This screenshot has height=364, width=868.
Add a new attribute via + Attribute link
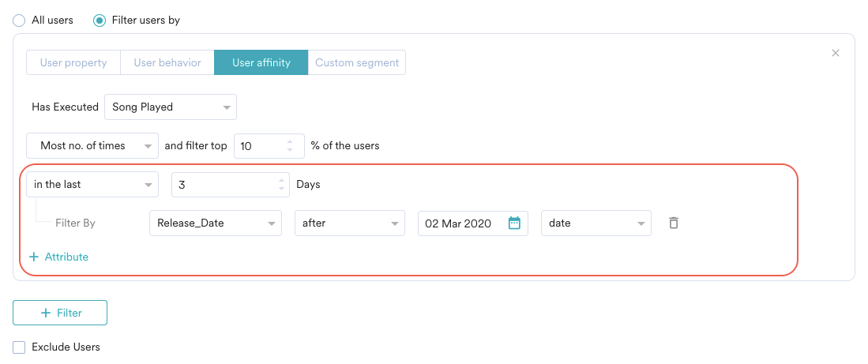[x=58, y=257]
